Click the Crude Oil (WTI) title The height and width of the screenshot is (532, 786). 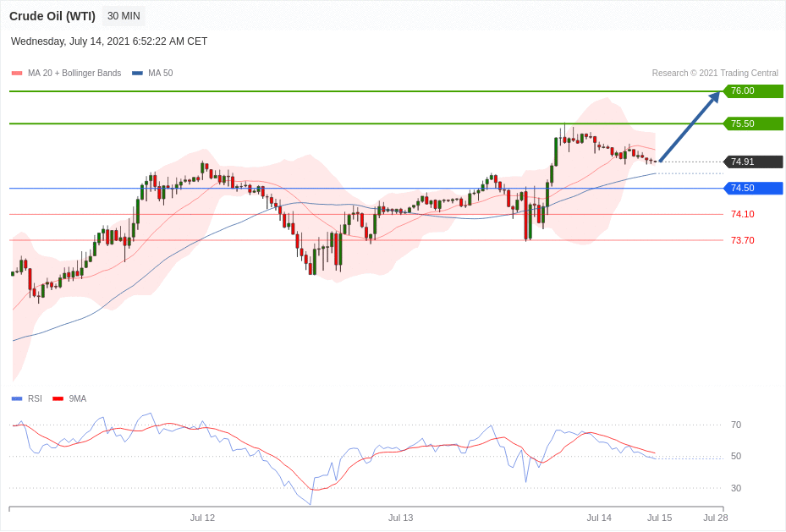(x=52, y=16)
